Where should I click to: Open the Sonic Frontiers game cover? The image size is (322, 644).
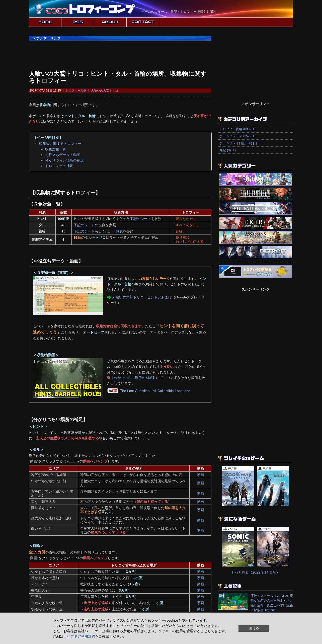(x=238, y=547)
